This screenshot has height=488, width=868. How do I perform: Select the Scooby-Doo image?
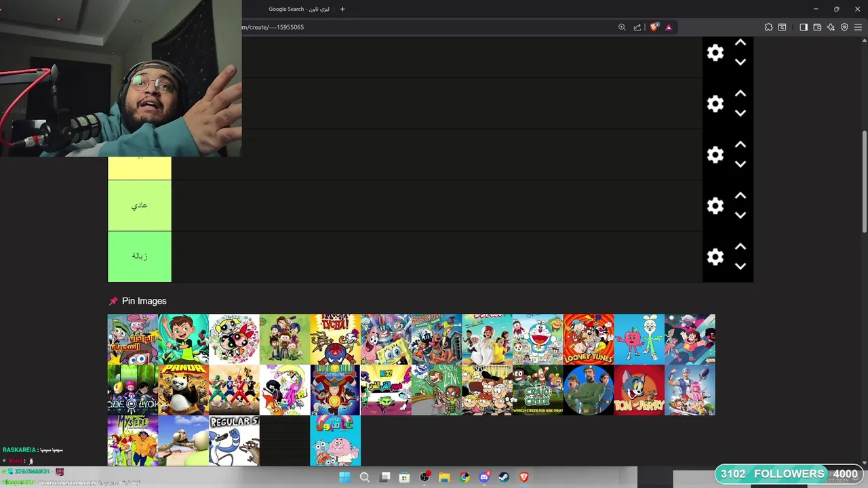pos(437,339)
